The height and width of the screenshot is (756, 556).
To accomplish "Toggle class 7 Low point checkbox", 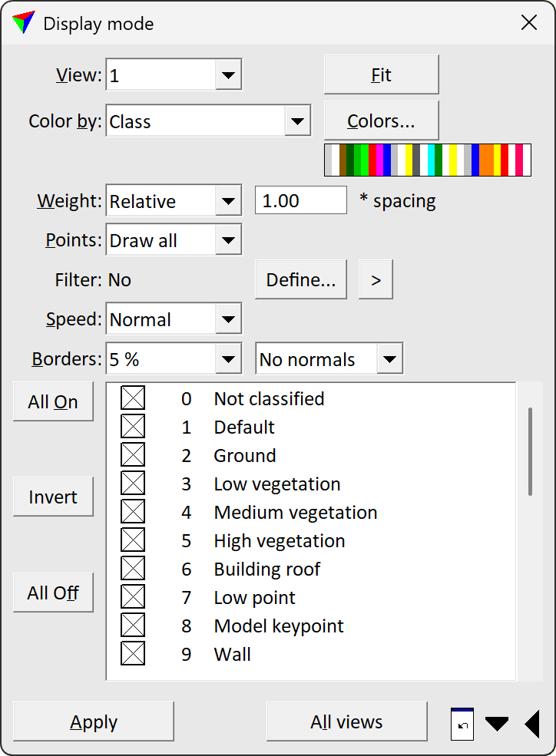I will [x=133, y=597].
